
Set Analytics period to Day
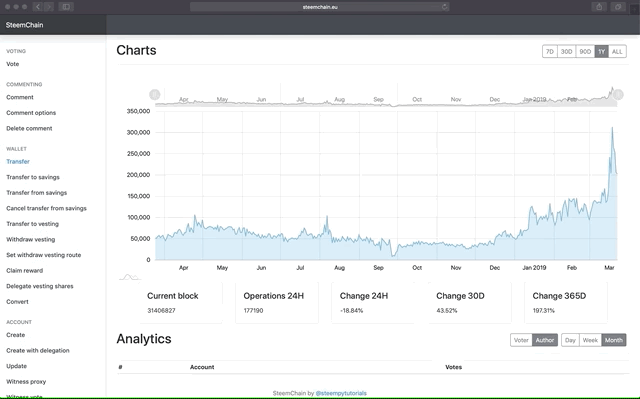570,340
